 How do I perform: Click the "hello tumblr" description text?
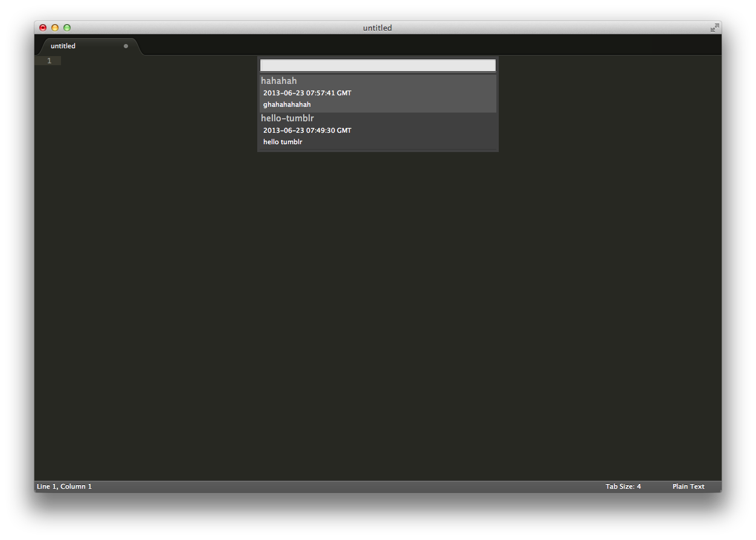(x=283, y=142)
